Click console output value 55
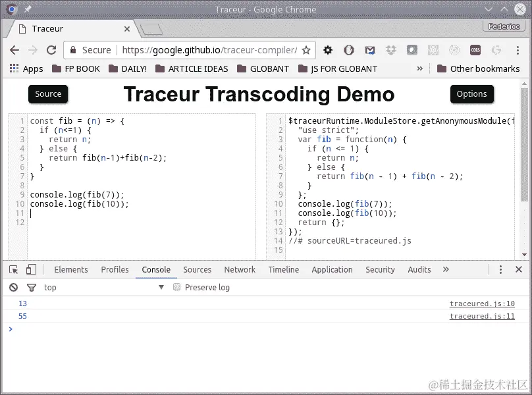Viewport: 532px width, 395px height. click(23, 316)
